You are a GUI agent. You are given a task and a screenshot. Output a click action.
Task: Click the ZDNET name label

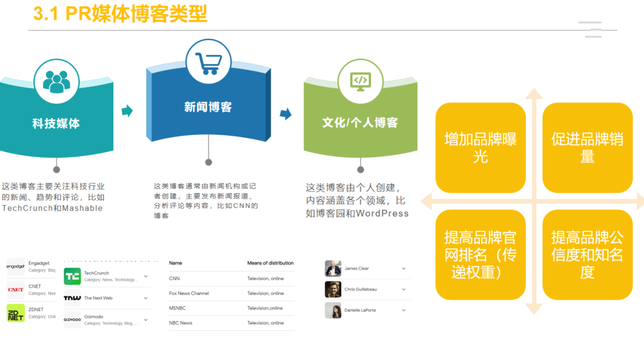click(x=36, y=309)
